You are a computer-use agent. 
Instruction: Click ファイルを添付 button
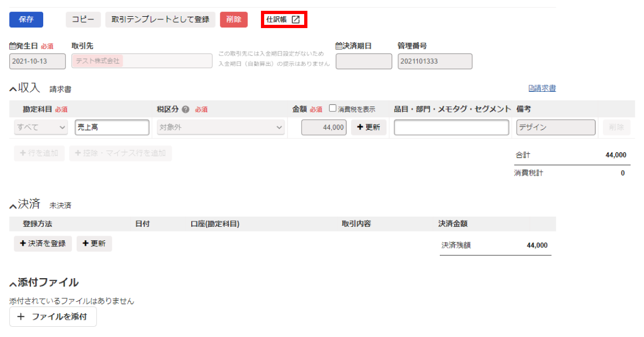[x=53, y=317]
